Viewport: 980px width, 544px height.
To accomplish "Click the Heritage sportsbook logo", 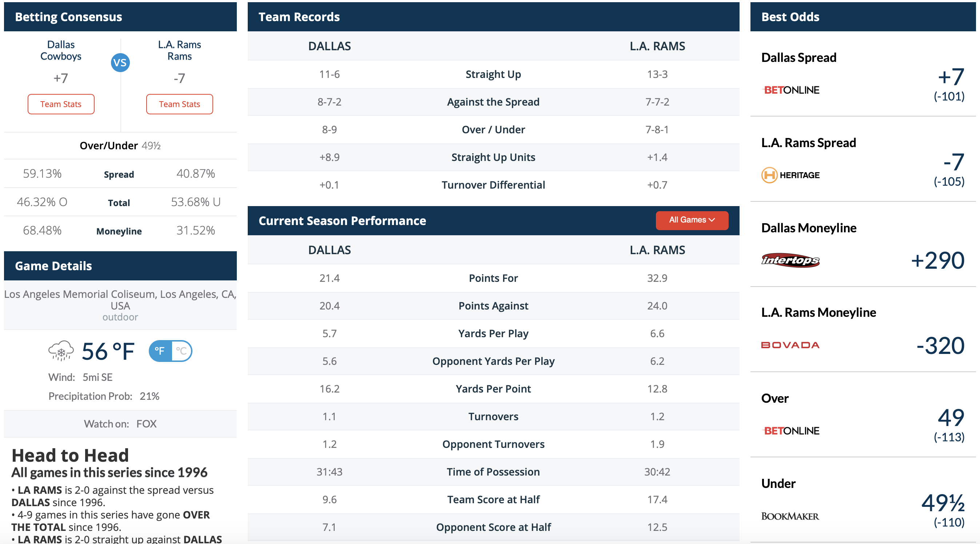I will pos(790,175).
